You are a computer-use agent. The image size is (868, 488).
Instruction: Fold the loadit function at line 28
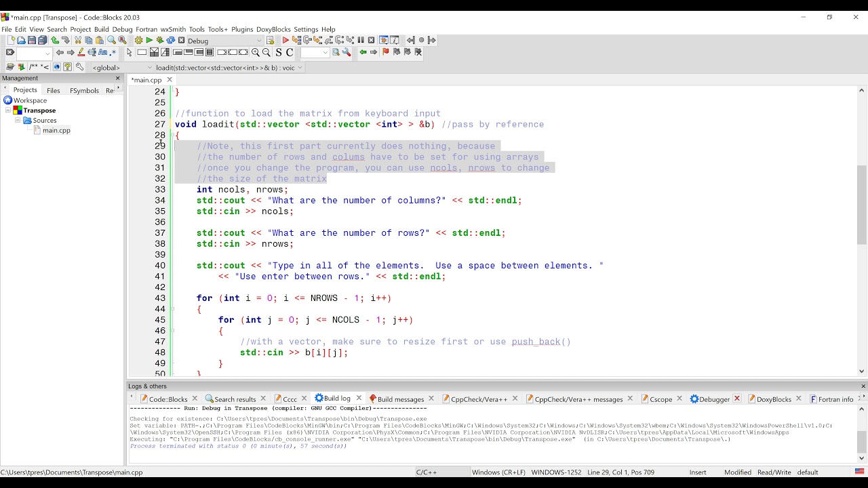[x=172, y=136]
